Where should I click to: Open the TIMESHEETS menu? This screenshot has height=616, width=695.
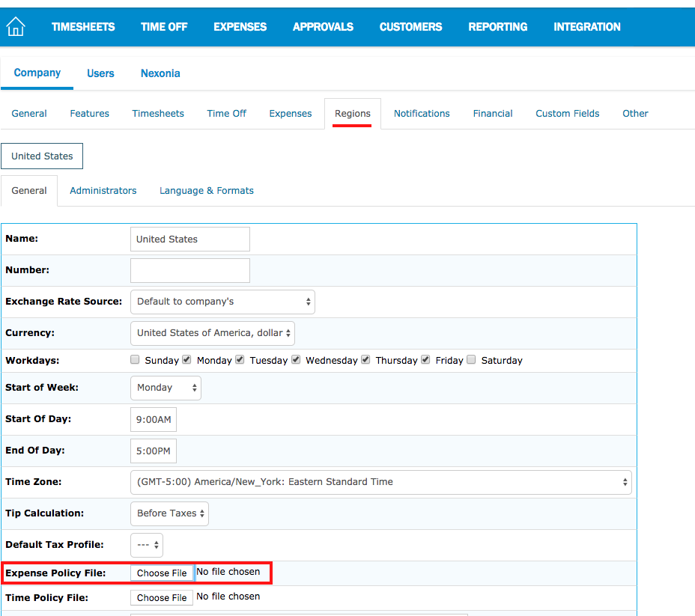[x=83, y=27]
